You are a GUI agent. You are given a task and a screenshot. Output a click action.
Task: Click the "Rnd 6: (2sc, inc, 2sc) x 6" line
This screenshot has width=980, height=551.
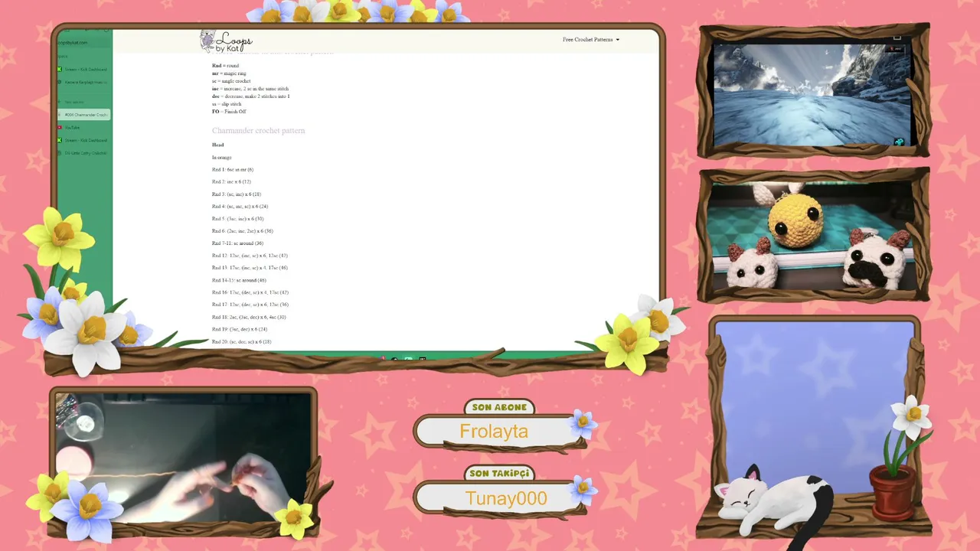pos(243,231)
